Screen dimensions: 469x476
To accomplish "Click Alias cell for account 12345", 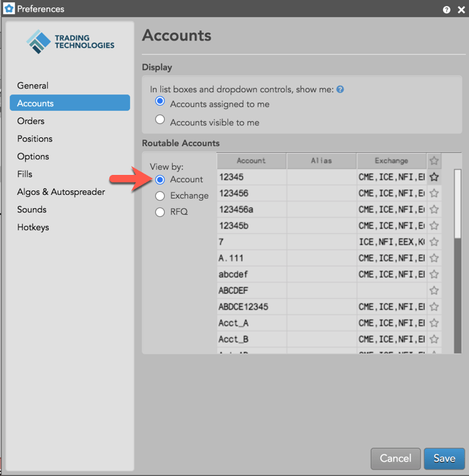I will [321, 177].
